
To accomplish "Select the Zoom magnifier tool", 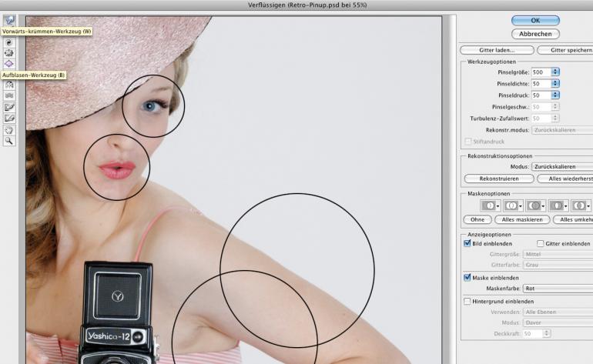I will point(9,141).
